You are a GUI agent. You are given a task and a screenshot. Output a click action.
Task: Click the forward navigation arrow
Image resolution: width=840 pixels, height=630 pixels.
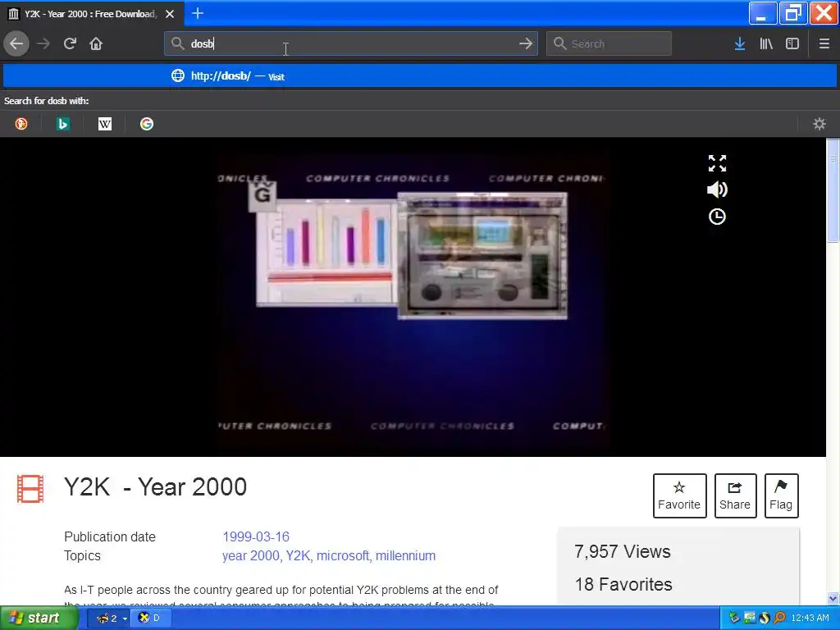(x=43, y=44)
